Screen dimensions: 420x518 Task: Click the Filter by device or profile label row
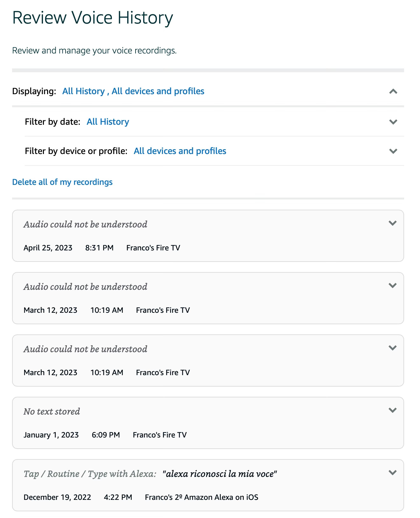point(214,151)
